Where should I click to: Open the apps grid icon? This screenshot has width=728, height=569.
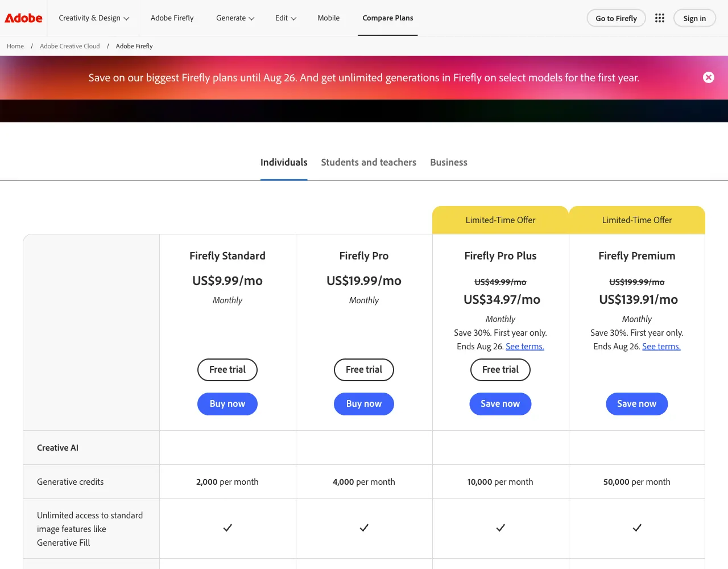click(660, 18)
